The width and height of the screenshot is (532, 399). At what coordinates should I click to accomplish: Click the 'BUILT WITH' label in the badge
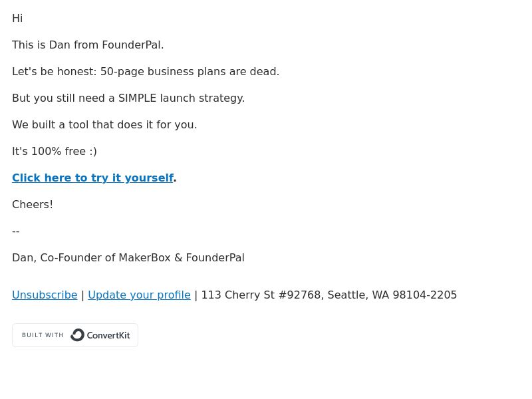click(43, 335)
